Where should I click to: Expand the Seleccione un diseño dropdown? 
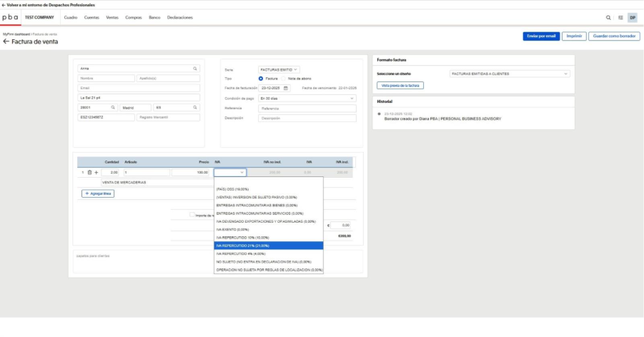510,74
